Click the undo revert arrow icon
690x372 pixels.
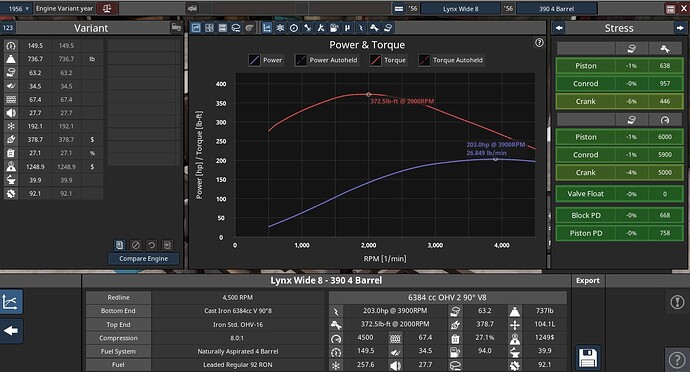pos(151,245)
